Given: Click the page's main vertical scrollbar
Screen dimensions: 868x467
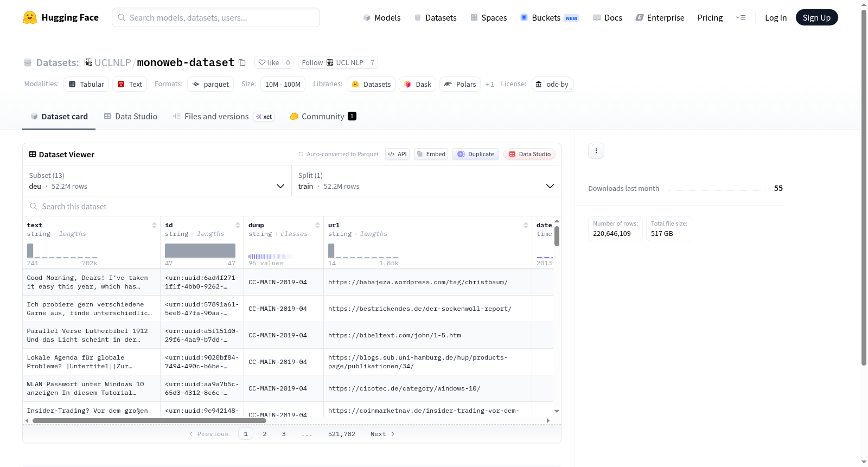Looking at the screenshot, I should 864,187.
